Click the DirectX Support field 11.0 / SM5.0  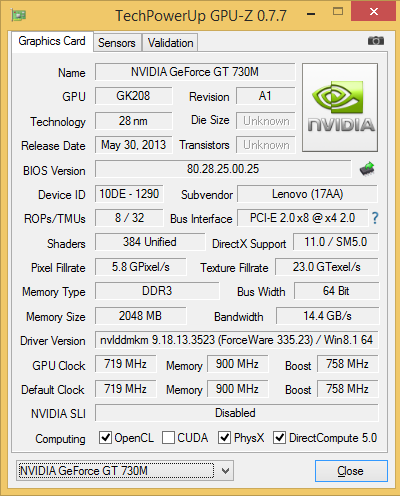[336, 242]
